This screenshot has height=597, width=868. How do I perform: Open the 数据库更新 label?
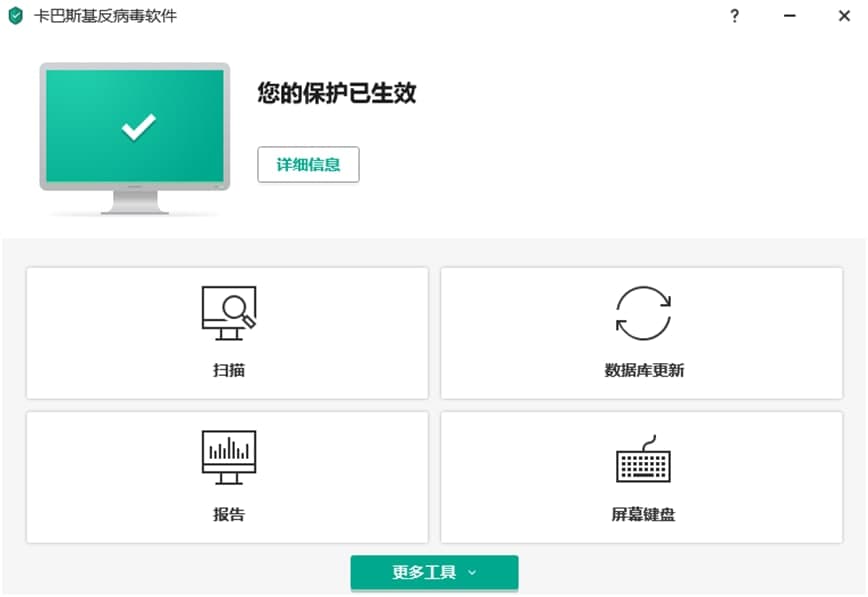(644, 370)
